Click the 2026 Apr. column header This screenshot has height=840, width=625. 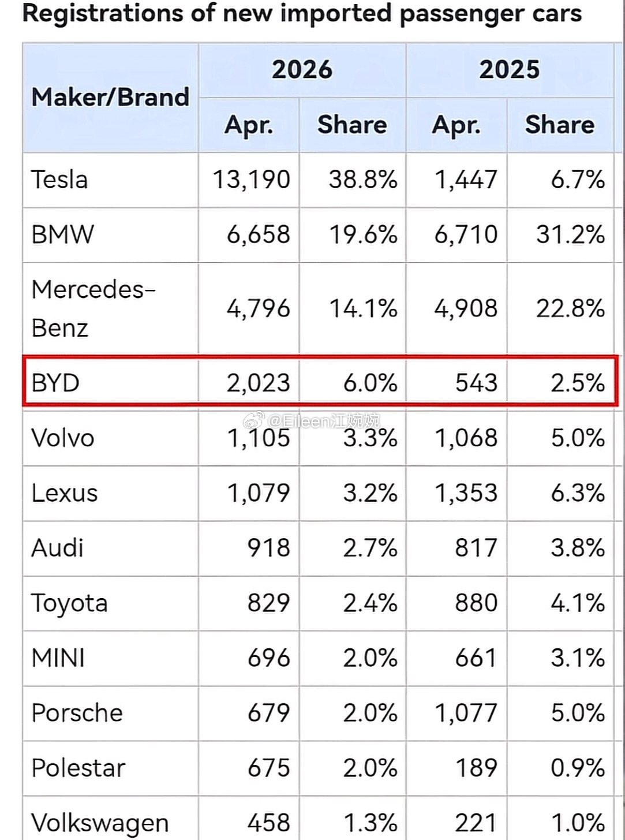(249, 125)
